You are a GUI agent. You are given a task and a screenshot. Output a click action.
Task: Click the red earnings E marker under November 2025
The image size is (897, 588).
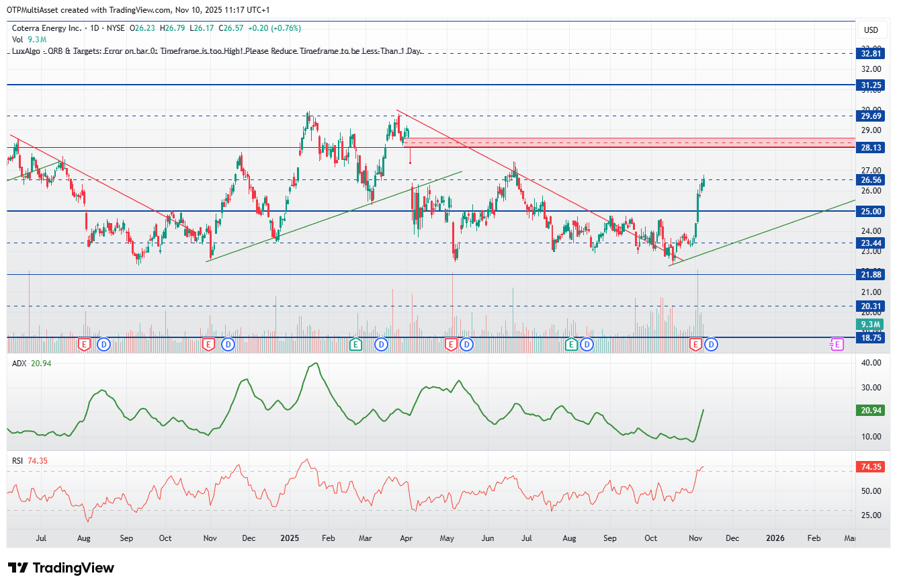click(x=696, y=345)
